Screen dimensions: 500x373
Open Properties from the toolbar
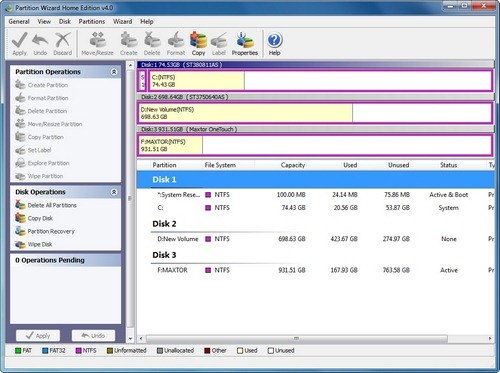click(x=245, y=44)
